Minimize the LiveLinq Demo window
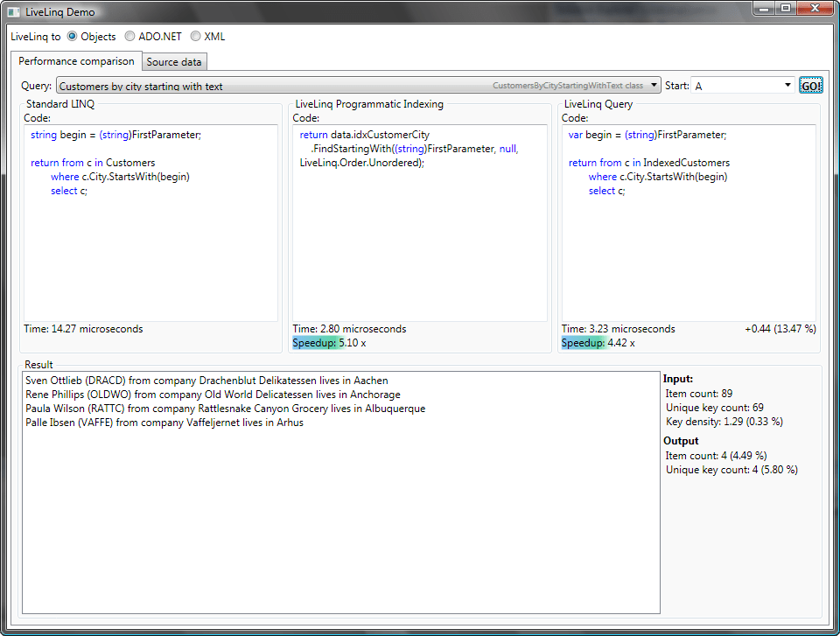This screenshot has height=636, width=840. point(764,8)
